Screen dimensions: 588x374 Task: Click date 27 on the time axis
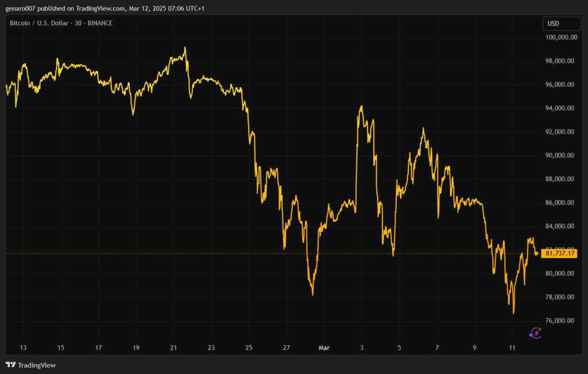click(287, 348)
